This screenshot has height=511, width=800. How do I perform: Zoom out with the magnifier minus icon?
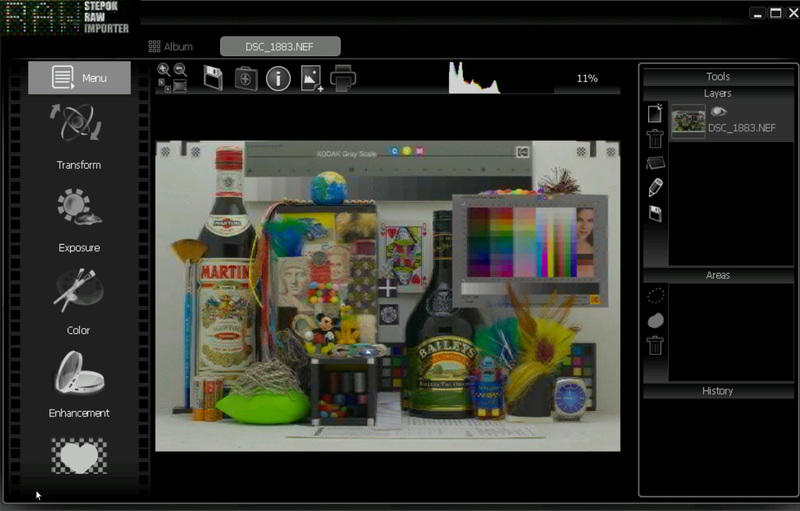click(x=180, y=69)
